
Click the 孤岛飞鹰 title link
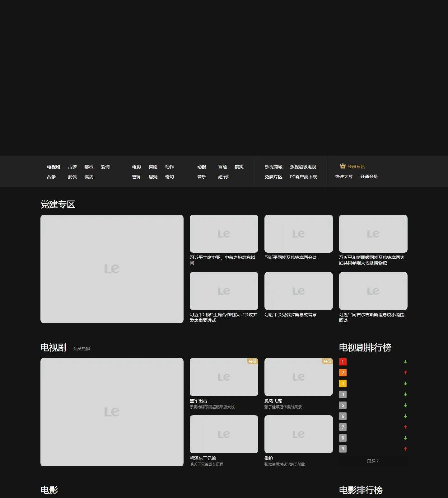click(273, 401)
